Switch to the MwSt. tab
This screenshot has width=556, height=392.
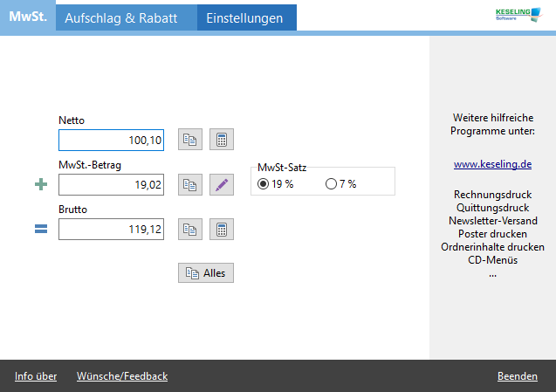[27, 17]
